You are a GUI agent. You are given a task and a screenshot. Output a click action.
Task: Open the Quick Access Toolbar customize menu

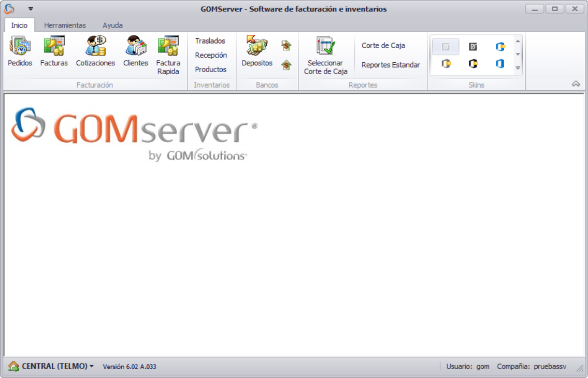coord(30,9)
